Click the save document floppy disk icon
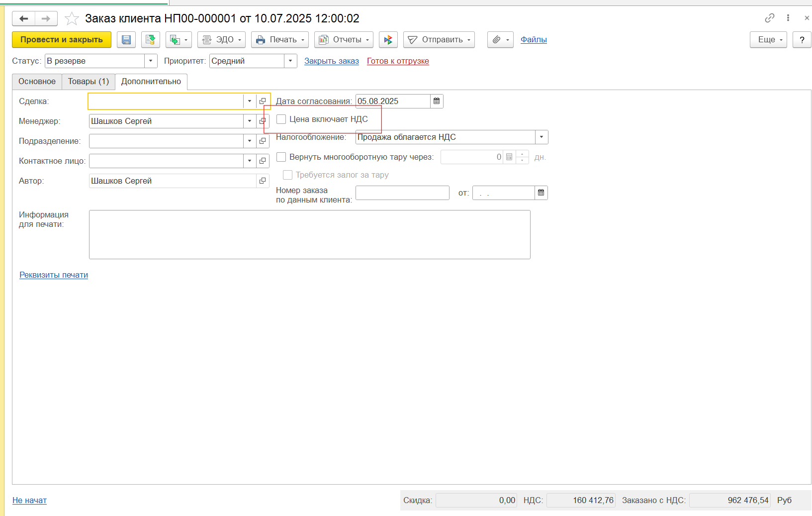 click(x=126, y=40)
